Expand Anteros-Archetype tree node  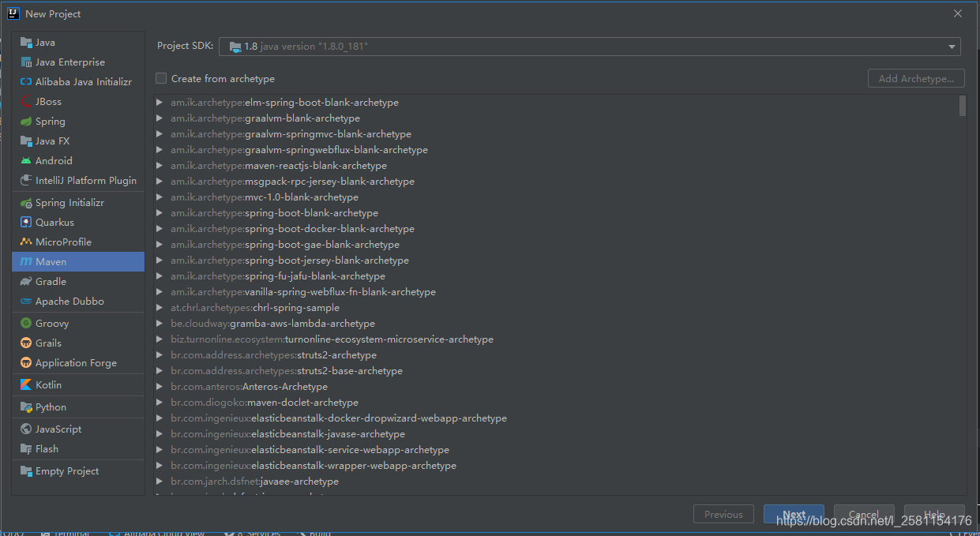[x=160, y=387]
